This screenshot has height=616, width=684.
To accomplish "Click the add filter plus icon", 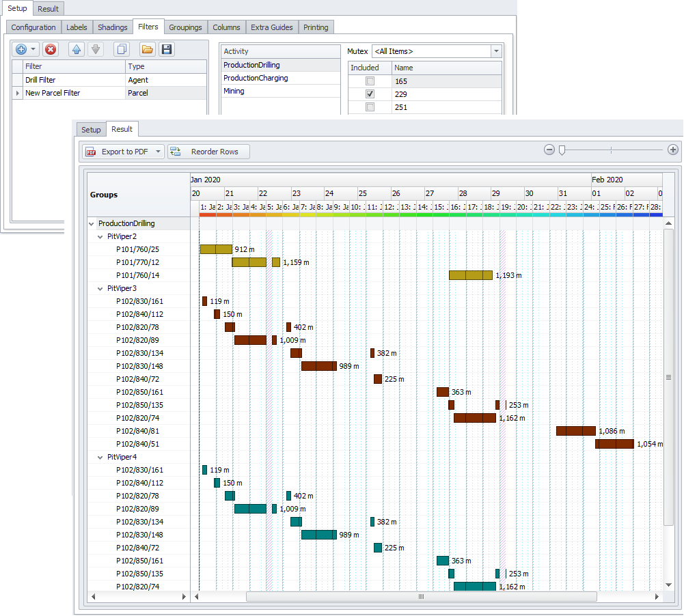I will pyautogui.click(x=21, y=49).
